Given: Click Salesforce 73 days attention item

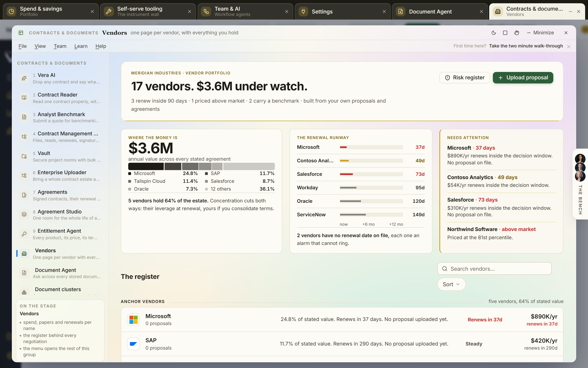Looking at the screenshot, I should click(501, 207).
